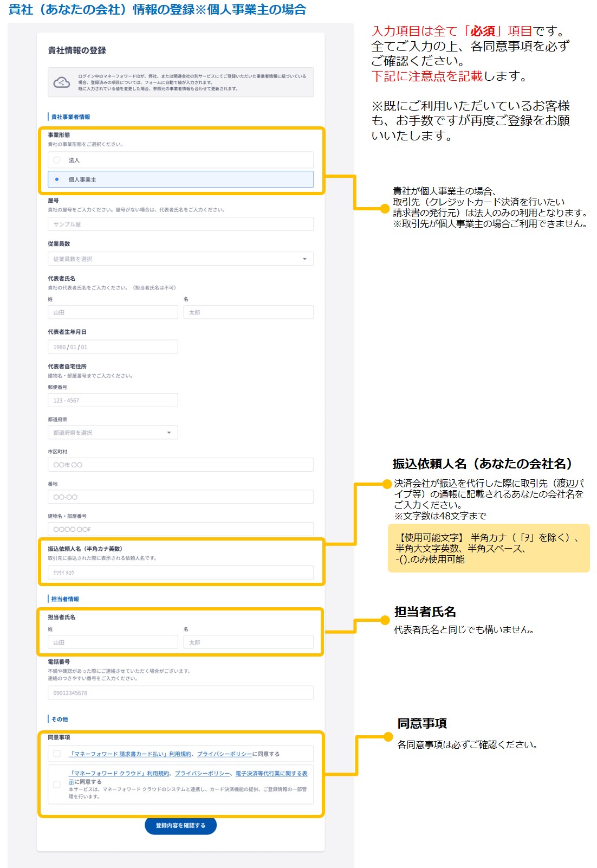The width and height of the screenshot is (597, 868).
Task: Open the マネーフォワード クラウド 利用規約 link
Action: point(119,774)
